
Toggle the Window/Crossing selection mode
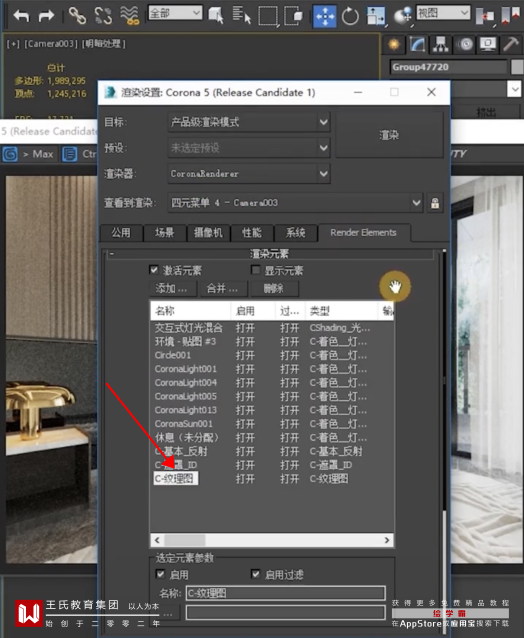click(294, 16)
